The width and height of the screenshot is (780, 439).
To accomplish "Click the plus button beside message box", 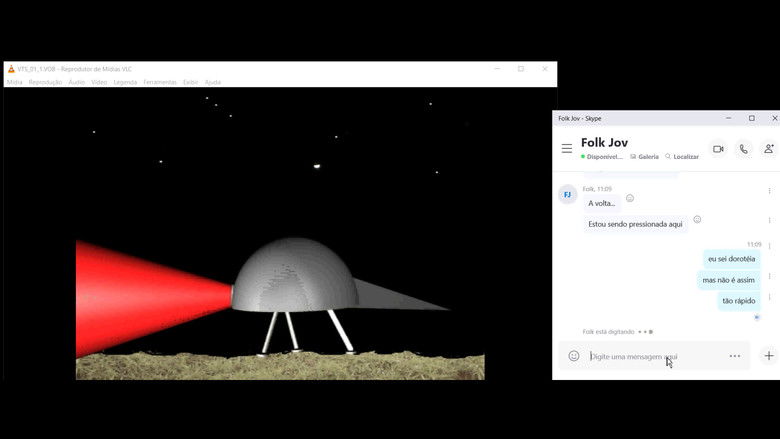I will click(768, 356).
